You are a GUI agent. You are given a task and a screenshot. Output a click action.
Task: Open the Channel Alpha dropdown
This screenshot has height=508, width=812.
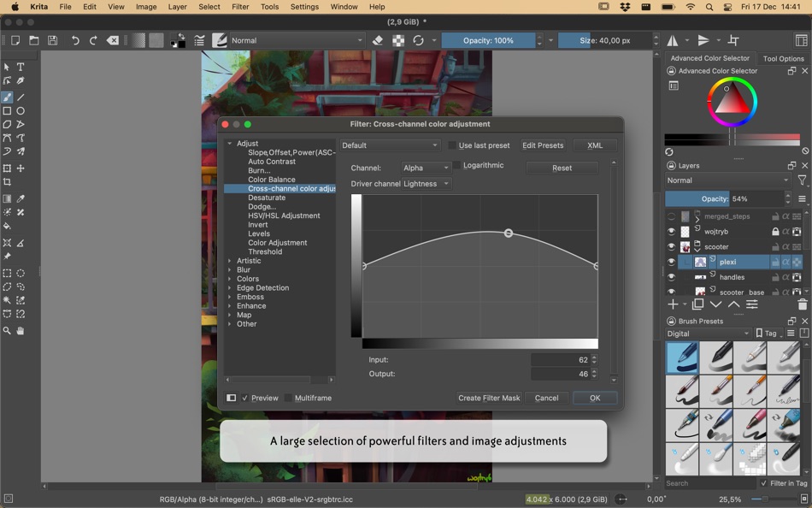426,168
